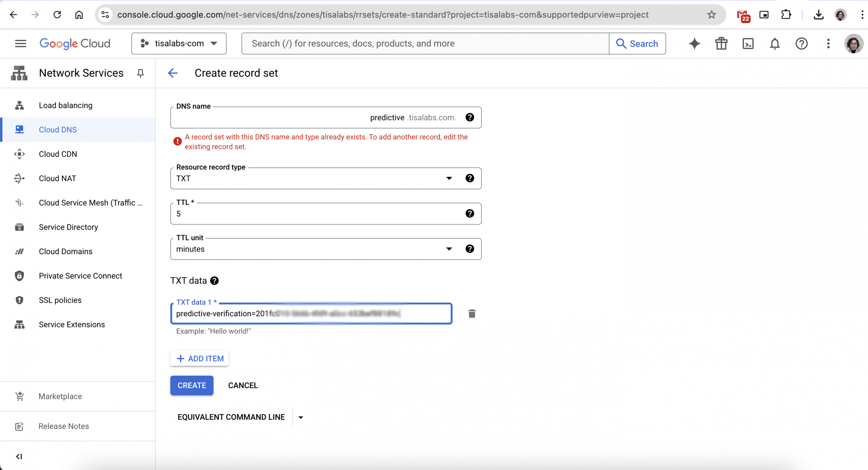The image size is (868, 470).
Task: Pin Network Services with the pin icon
Action: 140,73
